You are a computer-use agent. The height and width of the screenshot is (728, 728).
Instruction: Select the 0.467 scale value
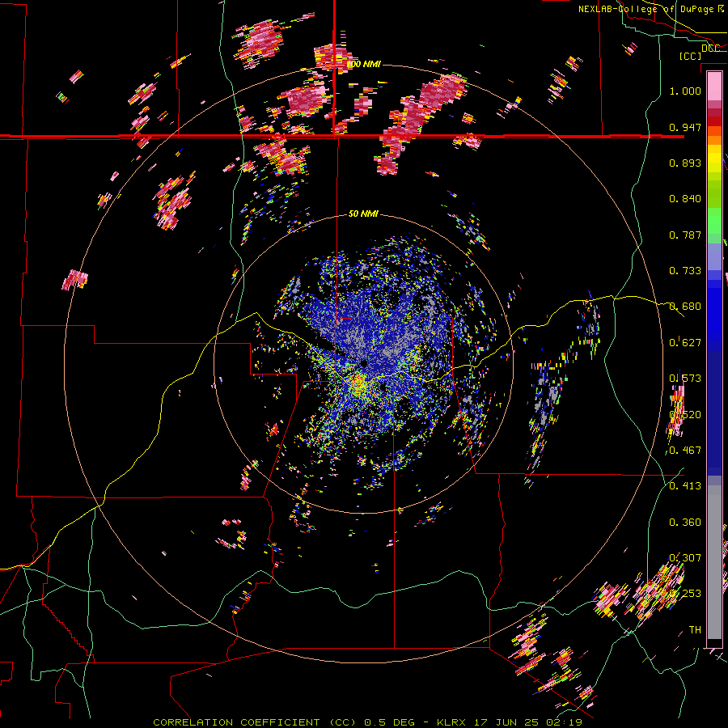coord(685,451)
